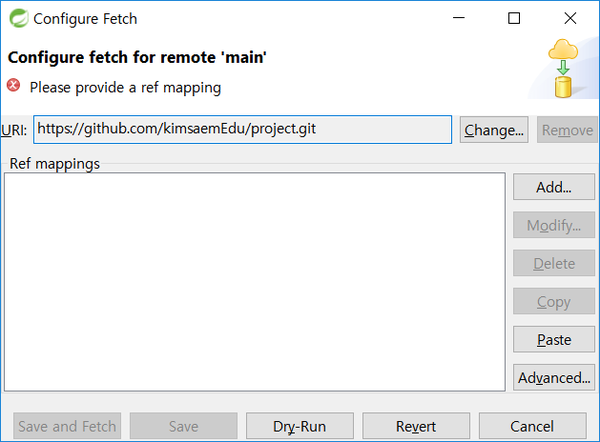Click the 'Configure fetch for remote main' heading

(137, 57)
